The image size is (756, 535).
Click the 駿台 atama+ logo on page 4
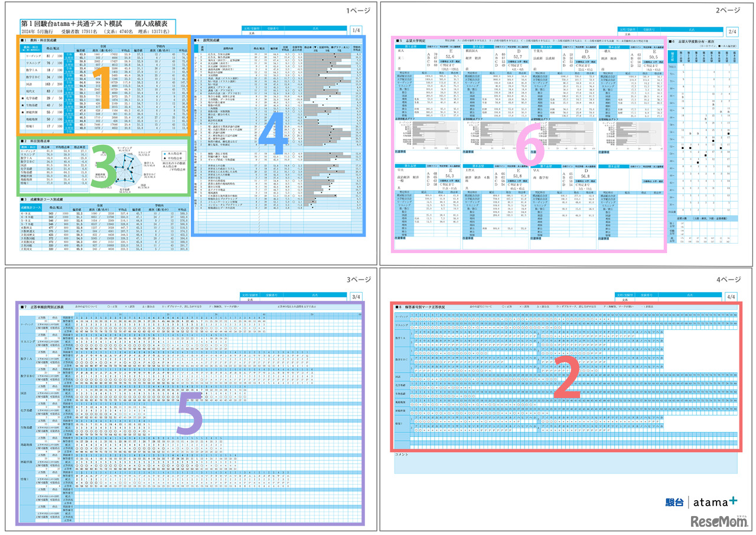[x=702, y=502]
